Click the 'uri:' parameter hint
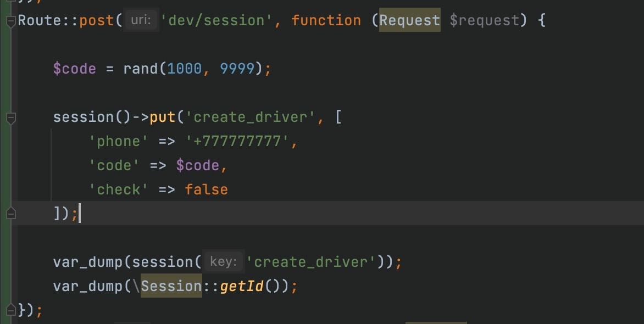This screenshot has width=644, height=324. click(141, 20)
